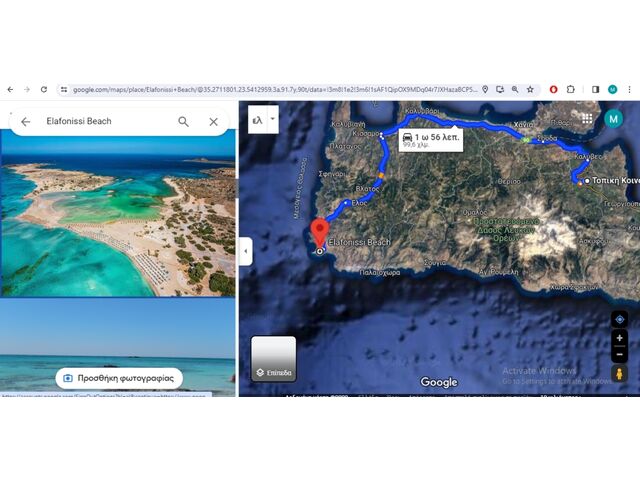Click the search magnifier in Maps
Viewport: 640px width, 480px height.
click(183, 122)
